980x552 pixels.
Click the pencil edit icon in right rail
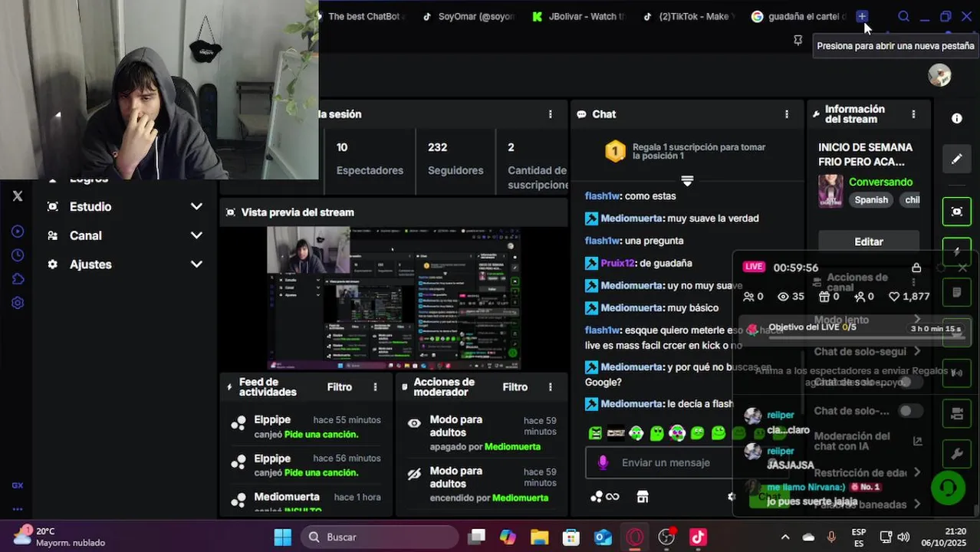pos(957,159)
